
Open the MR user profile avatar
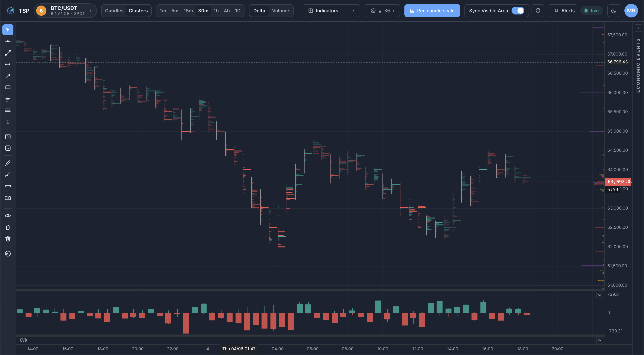pyautogui.click(x=631, y=10)
